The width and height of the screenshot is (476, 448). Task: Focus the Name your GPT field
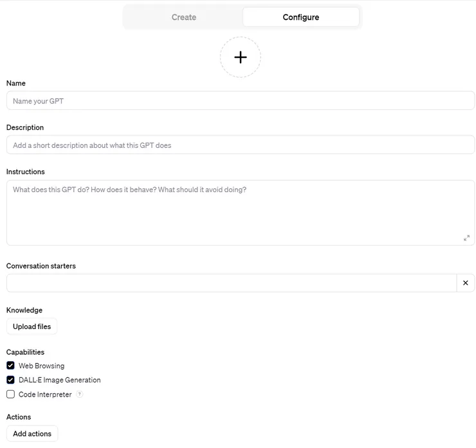[x=240, y=101]
